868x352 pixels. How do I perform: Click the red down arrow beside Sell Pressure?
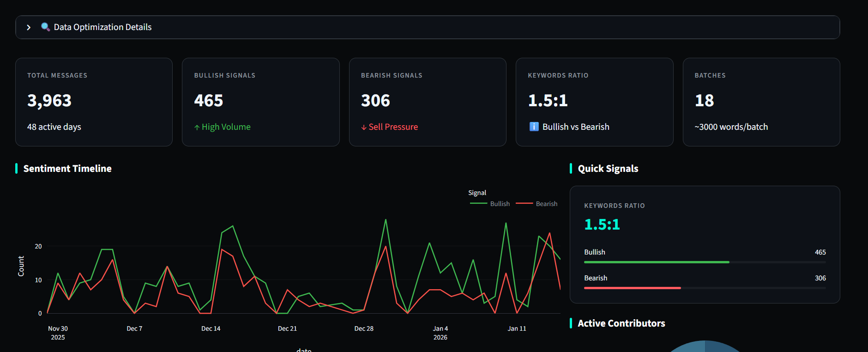click(x=364, y=127)
